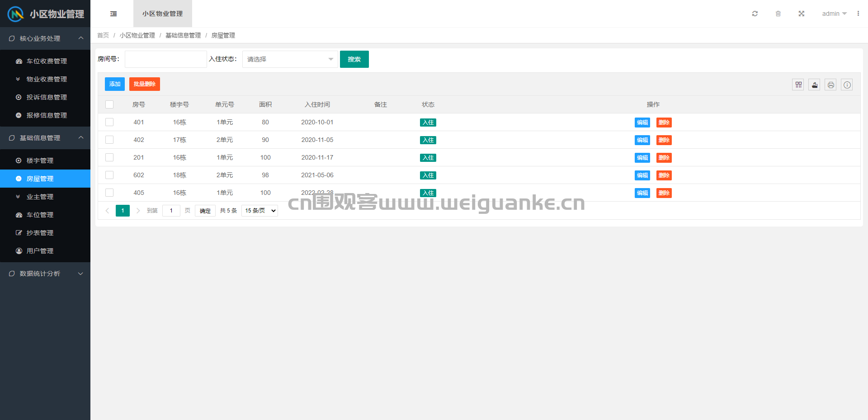Check the box for room 405
This screenshot has height=420, width=868.
[109, 193]
